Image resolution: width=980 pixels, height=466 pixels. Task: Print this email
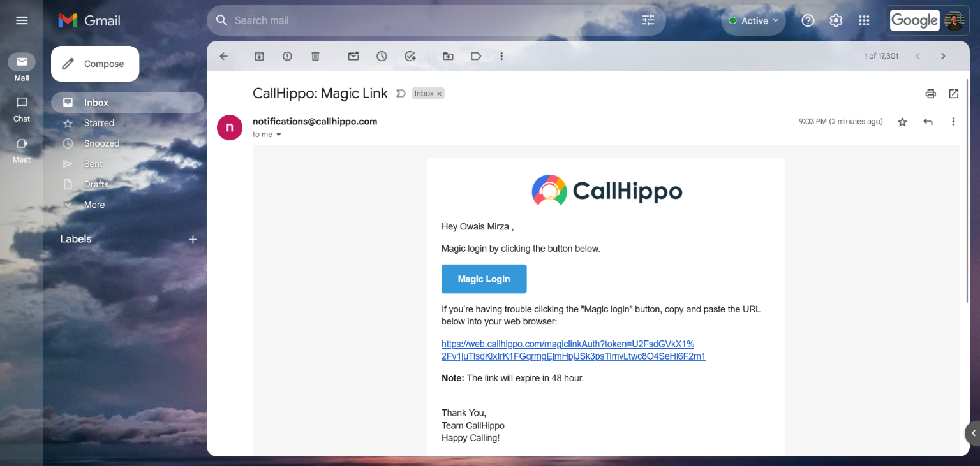pos(930,94)
